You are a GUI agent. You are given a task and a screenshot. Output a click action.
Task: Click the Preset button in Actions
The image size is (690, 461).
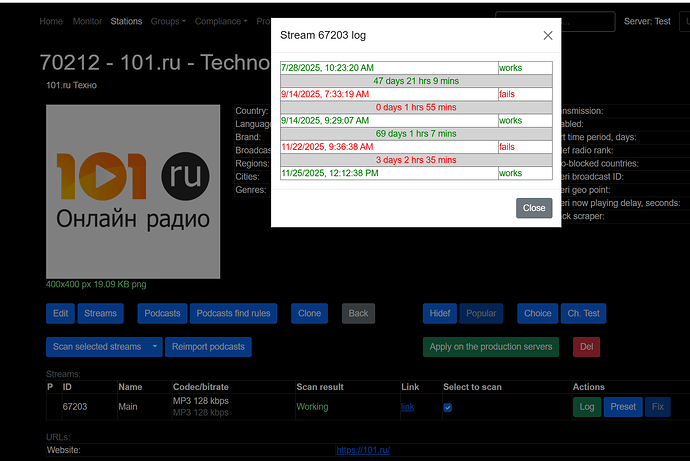point(622,407)
